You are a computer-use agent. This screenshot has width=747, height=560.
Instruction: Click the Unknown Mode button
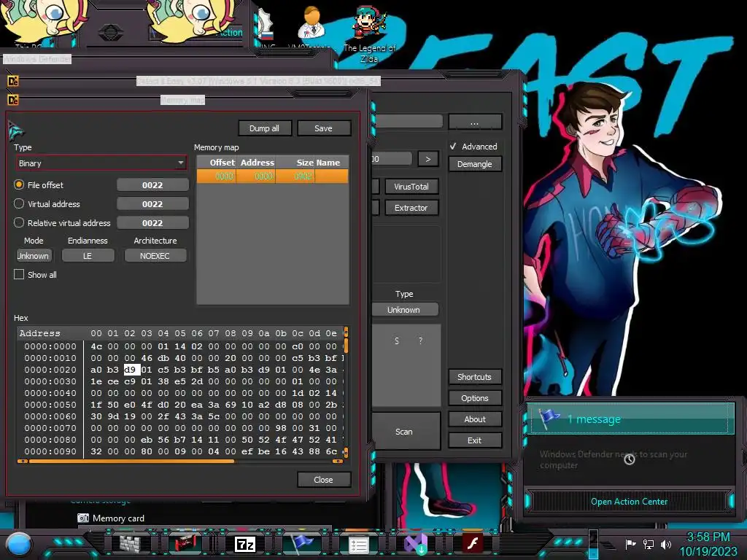pyautogui.click(x=34, y=256)
